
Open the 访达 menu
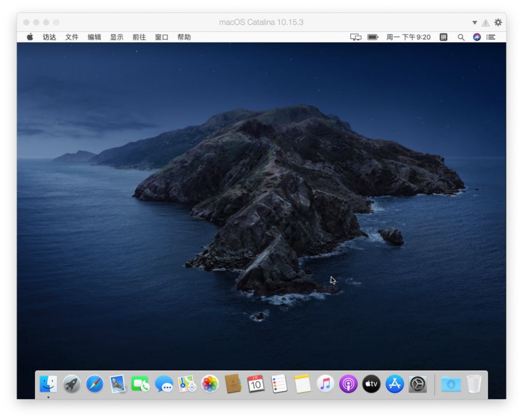[x=49, y=37]
